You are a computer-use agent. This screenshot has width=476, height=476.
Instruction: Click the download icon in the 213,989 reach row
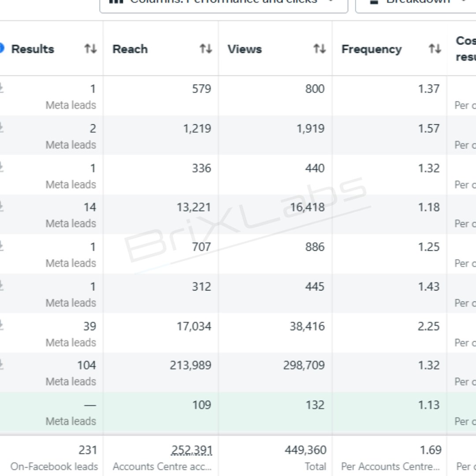1,364
